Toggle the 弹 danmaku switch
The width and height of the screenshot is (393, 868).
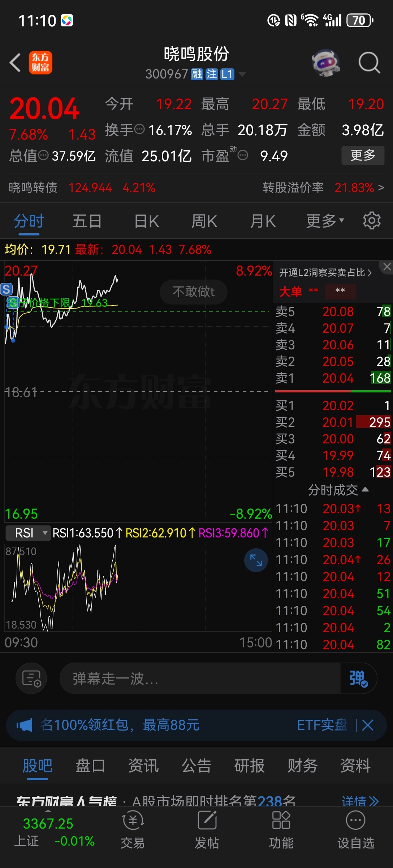pos(358,678)
